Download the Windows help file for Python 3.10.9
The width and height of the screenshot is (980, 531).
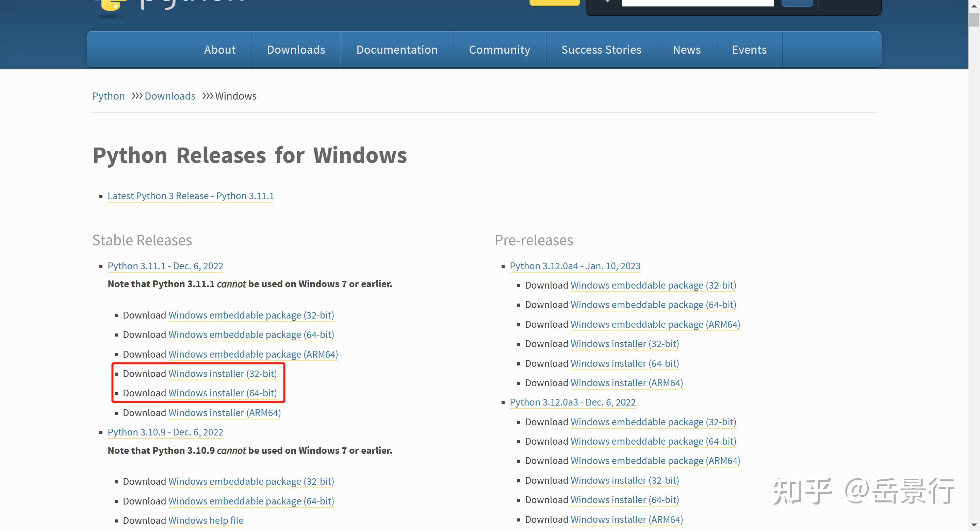(x=206, y=520)
